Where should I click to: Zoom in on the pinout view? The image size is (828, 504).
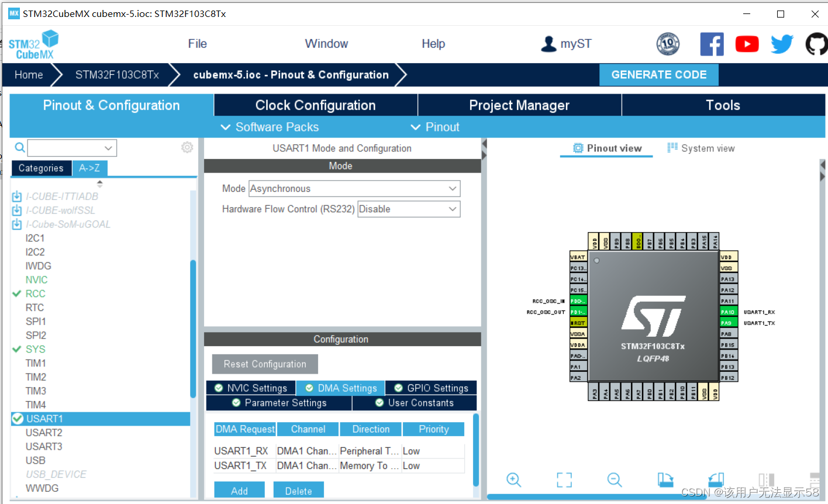(513, 480)
